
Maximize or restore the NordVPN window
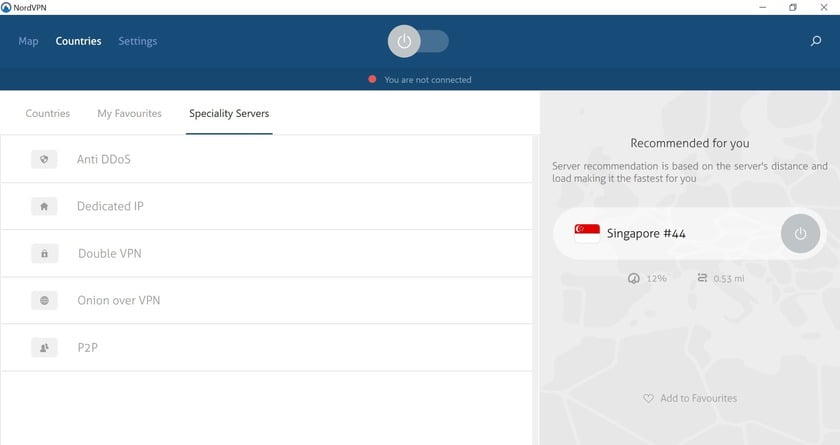point(793,7)
